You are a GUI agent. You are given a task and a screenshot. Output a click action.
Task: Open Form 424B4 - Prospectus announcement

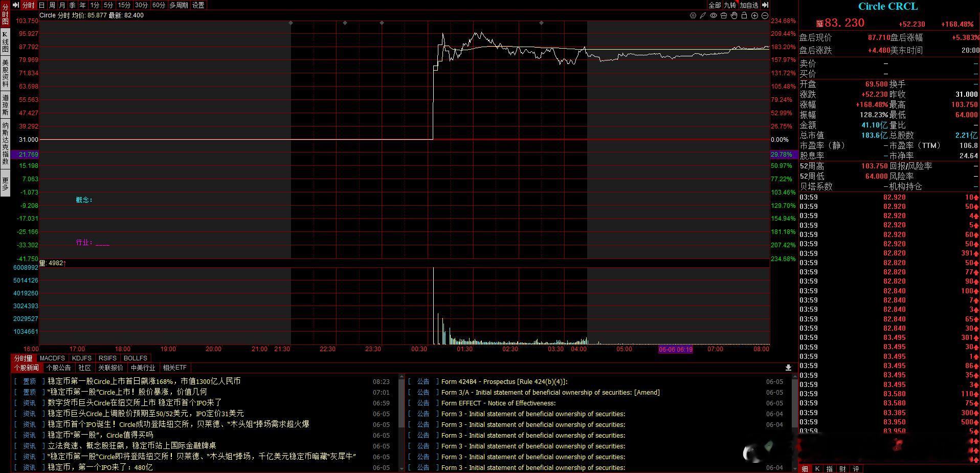[504, 382]
